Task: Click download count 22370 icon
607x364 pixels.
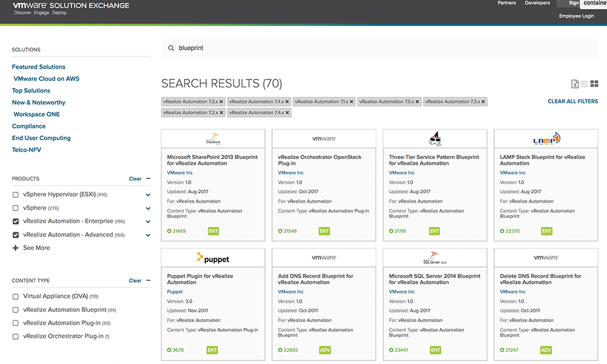Action: pos(502,231)
